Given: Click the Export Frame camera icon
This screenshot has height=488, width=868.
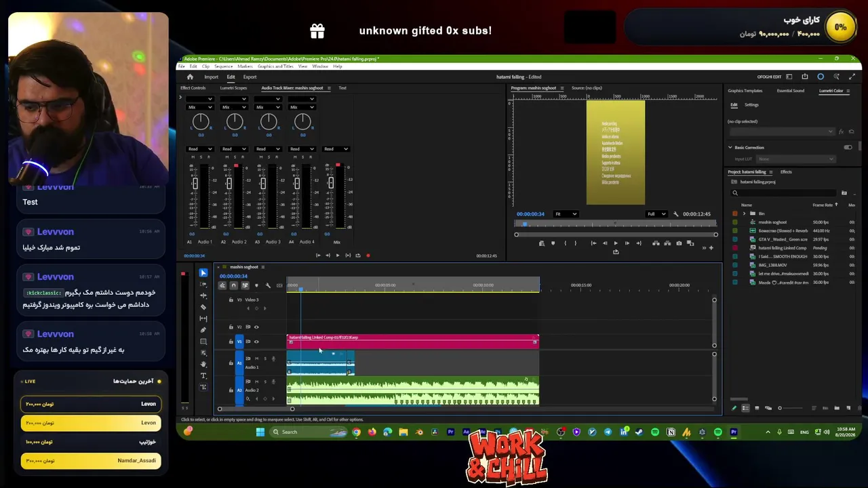Looking at the screenshot, I should [679, 243].
